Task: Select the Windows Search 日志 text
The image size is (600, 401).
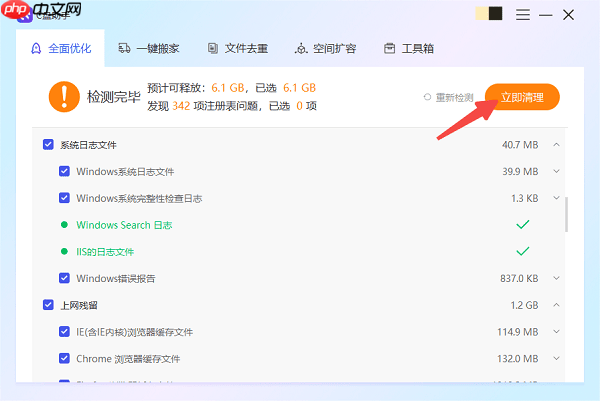Action: click(x=124, y=225)
